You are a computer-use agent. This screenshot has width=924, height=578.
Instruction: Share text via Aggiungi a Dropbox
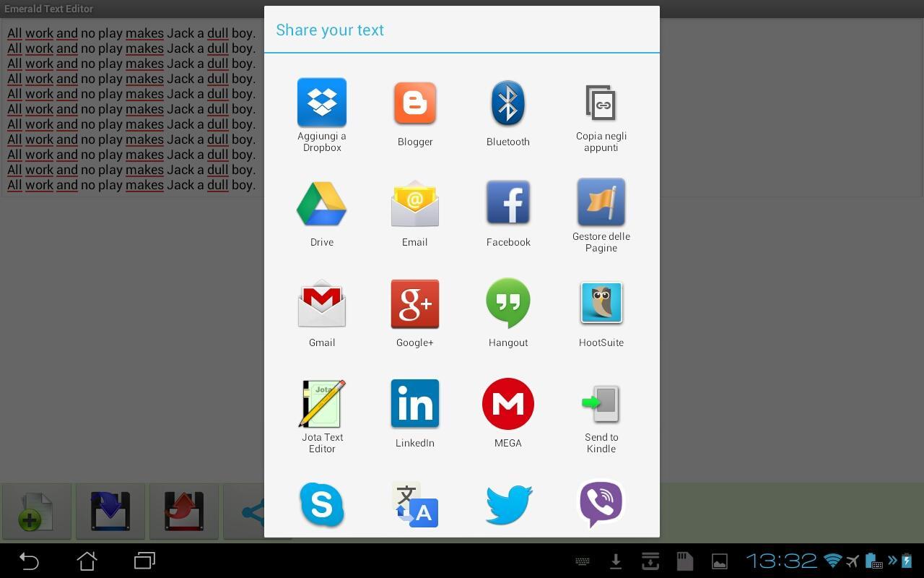coord(322,116)
